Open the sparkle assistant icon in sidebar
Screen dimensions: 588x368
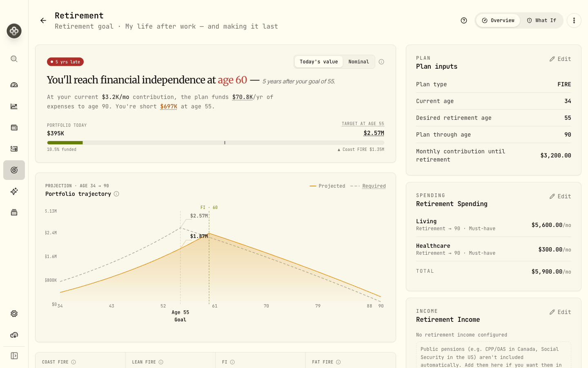tap(14, 191)
